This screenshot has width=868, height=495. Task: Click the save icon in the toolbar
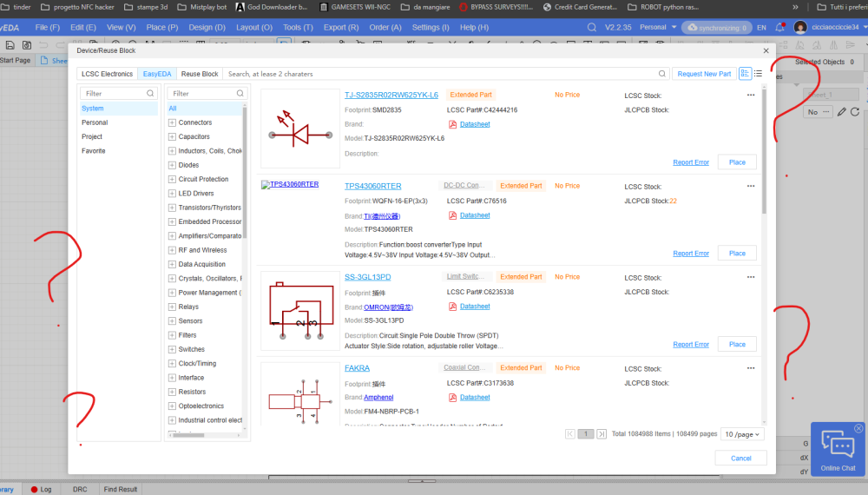coord(10,45)
